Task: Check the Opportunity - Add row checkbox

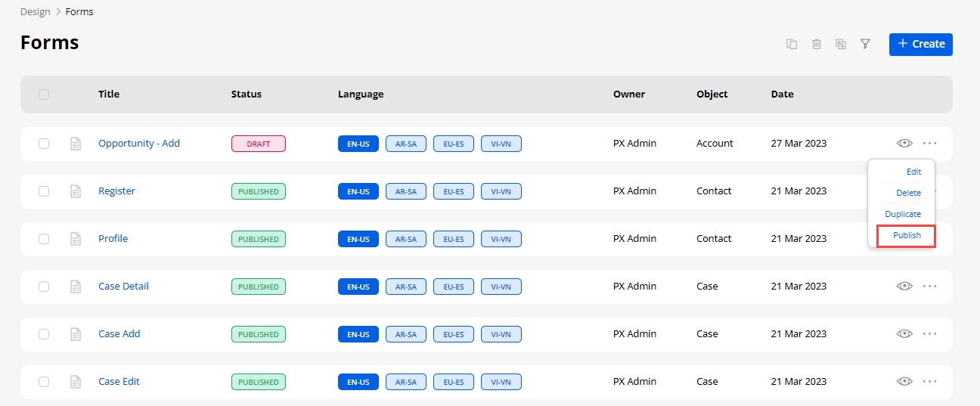Action: click(x=44, y=144)
